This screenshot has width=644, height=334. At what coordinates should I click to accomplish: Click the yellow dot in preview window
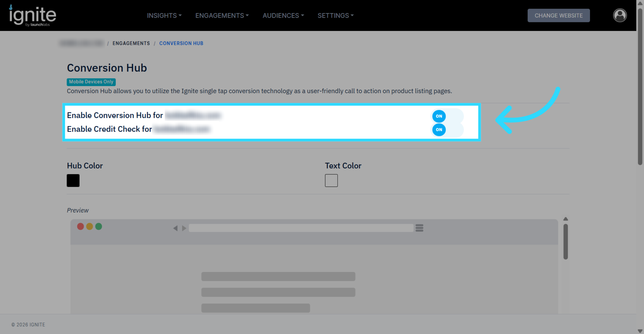[90, 227]
